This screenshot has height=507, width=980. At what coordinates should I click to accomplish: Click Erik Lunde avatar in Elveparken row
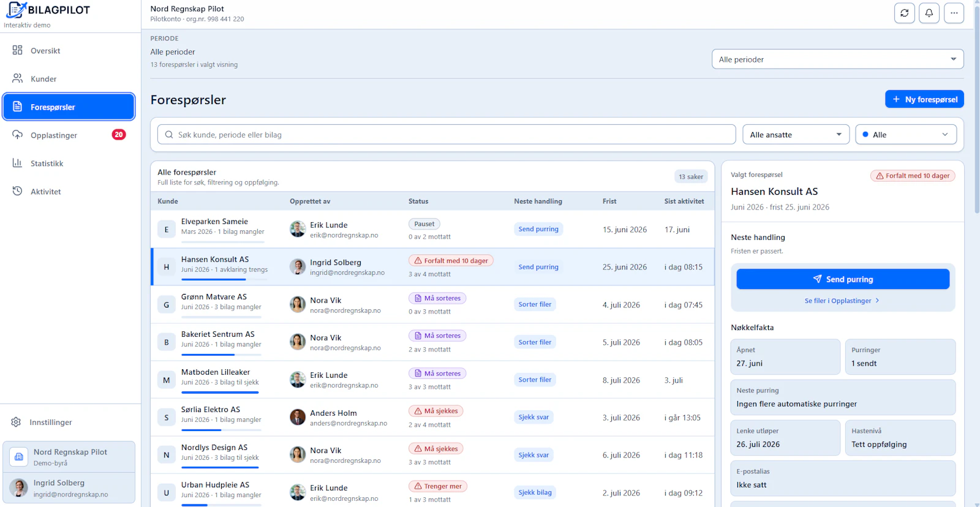pos(298,229)
